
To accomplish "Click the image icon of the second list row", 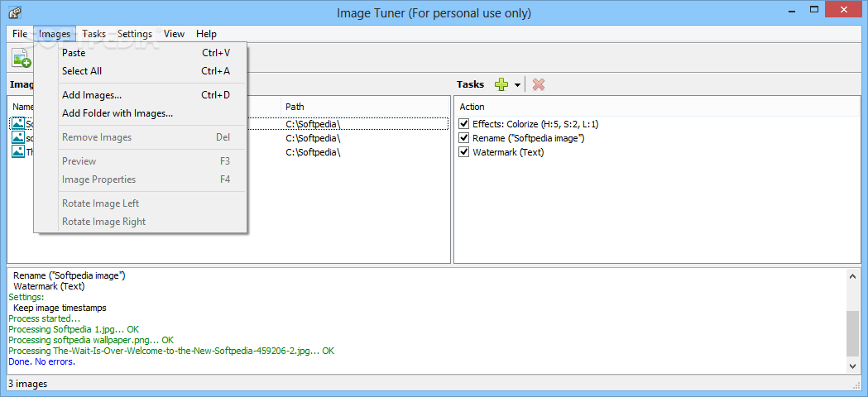I will coord(18,138).
